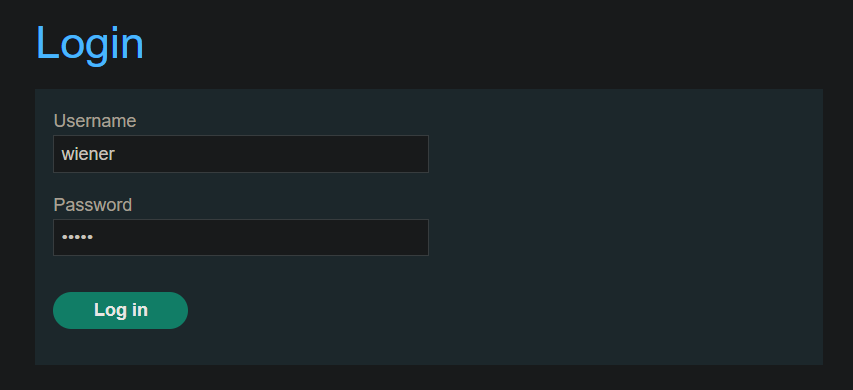Place the cursor right after the text wiener
This screenshot has width=853, height=390.
click(116, 154)
